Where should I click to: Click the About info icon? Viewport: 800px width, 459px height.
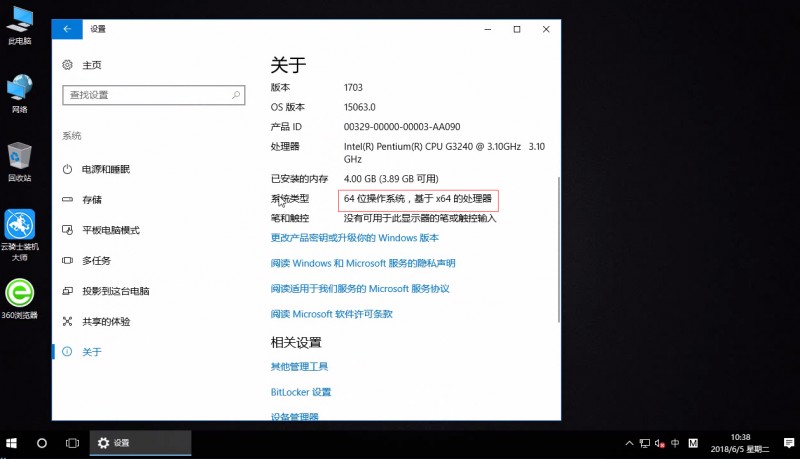67,351
